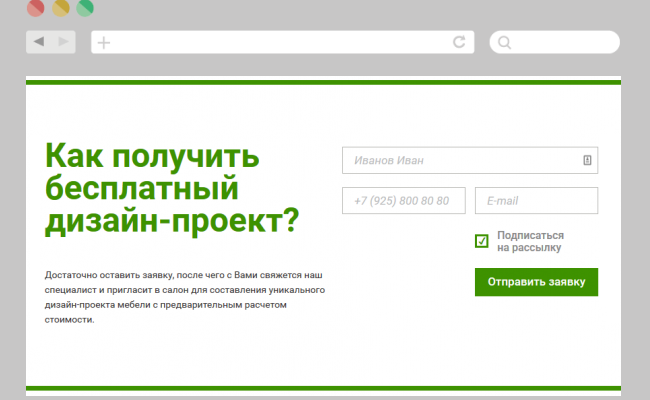650x400 pixels.
Task: Click the green maximize window button
Action: [x=85, y=9]
